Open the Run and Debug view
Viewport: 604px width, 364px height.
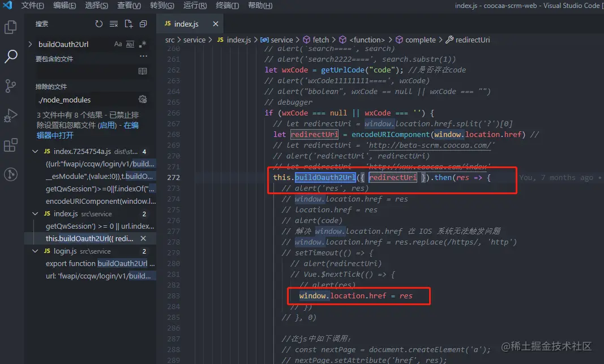10,115
